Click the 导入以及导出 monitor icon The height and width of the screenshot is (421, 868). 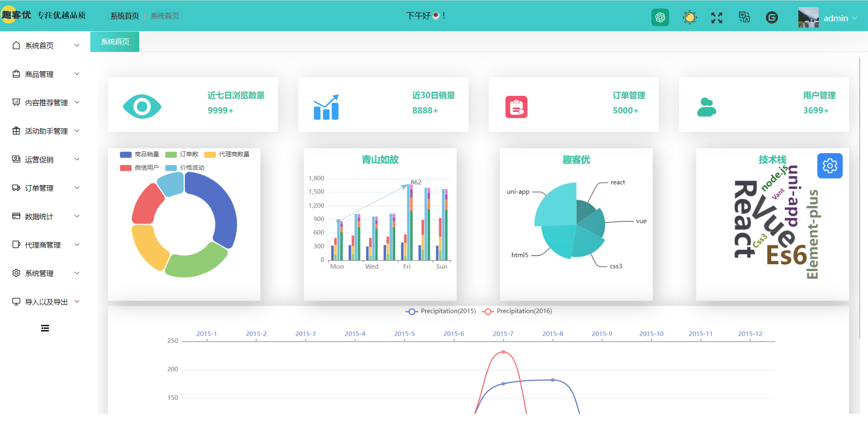(16, 301)
